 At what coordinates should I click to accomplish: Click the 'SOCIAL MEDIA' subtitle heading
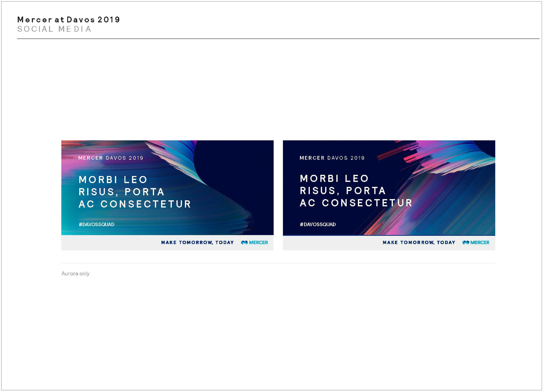(54, 29)
